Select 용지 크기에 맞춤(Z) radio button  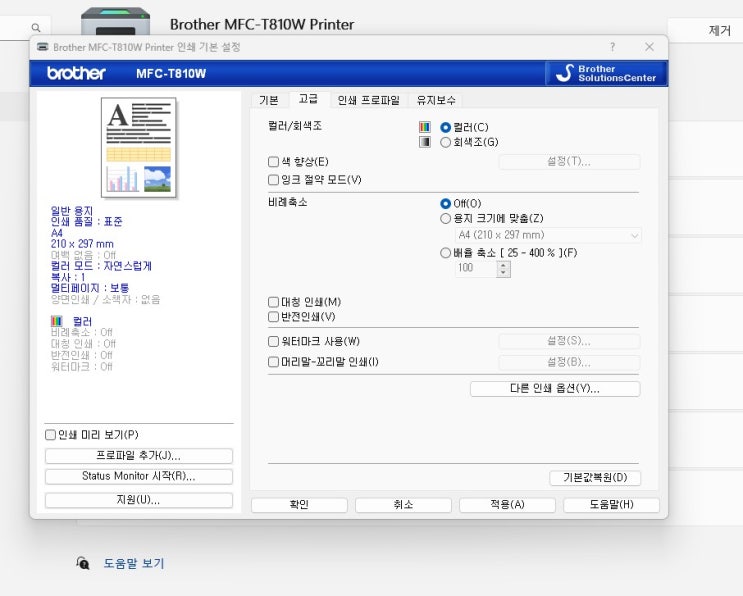[x=445, y=218]
